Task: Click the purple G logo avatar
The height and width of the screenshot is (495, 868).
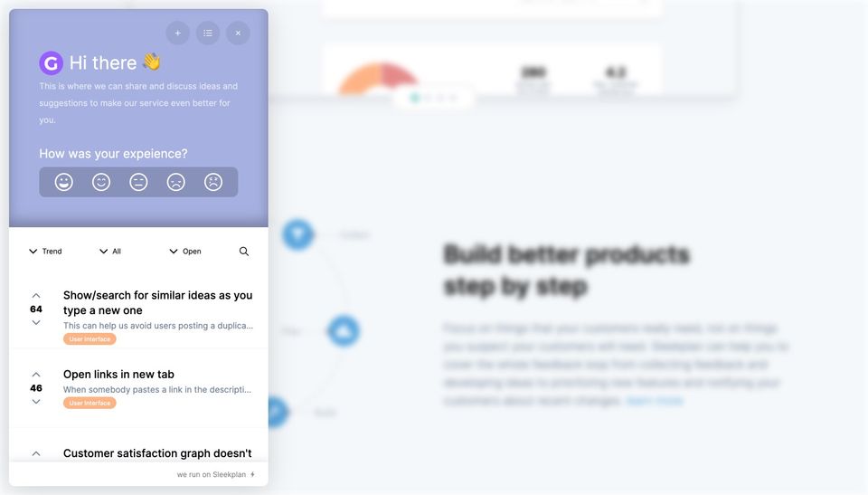Action: (51, 63)
